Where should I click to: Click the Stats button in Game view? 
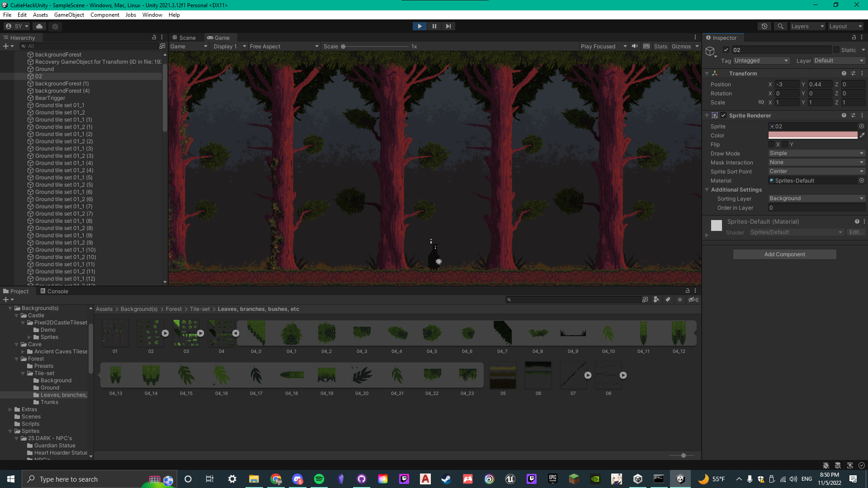click(x=660, y=46)
